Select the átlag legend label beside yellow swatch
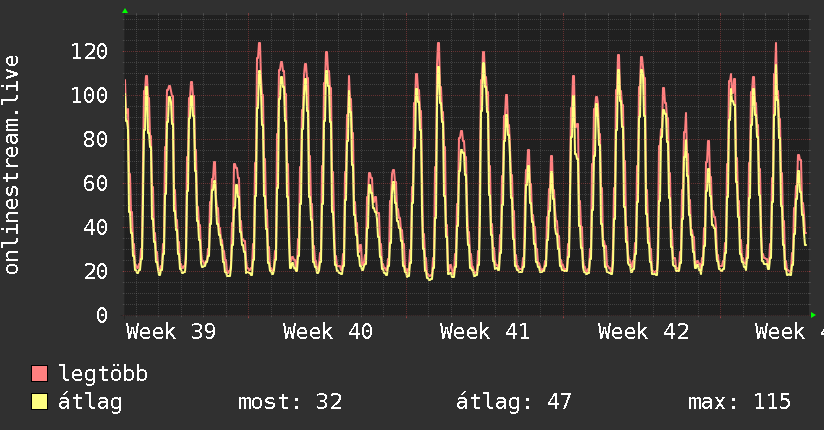The height and width of the screenshot is (430, 824). coord(90,402)
